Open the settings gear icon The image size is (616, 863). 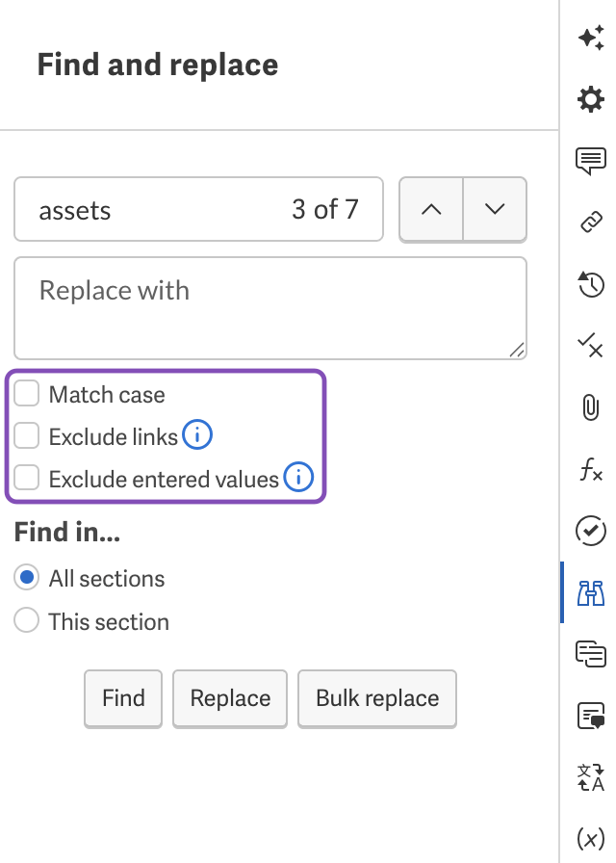click(x=591, y=99)
